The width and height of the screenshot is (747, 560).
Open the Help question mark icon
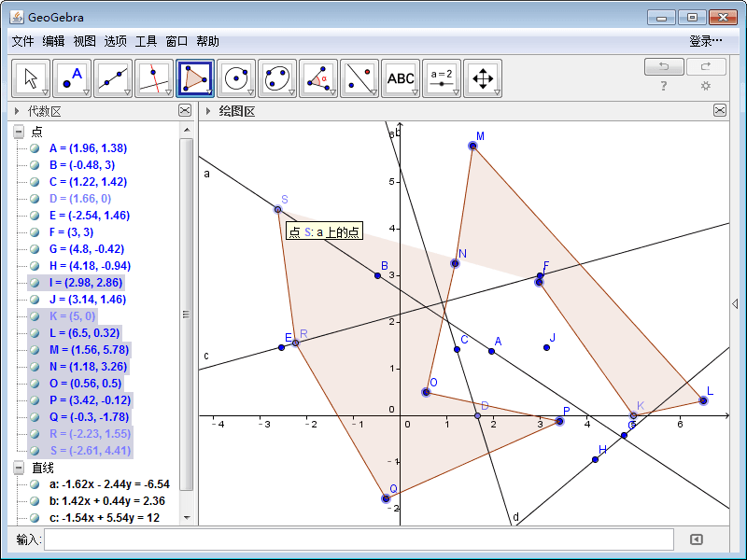pos(664,86)
